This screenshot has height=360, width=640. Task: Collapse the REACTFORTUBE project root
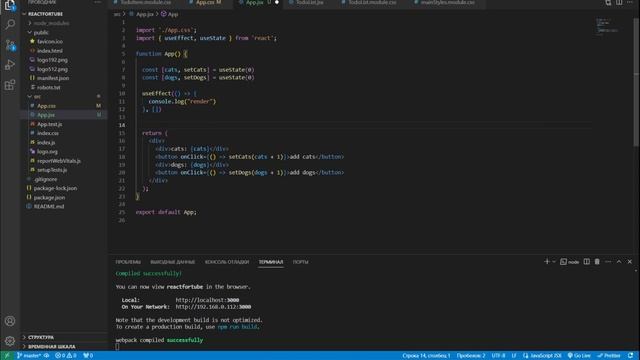coord(45,14)
